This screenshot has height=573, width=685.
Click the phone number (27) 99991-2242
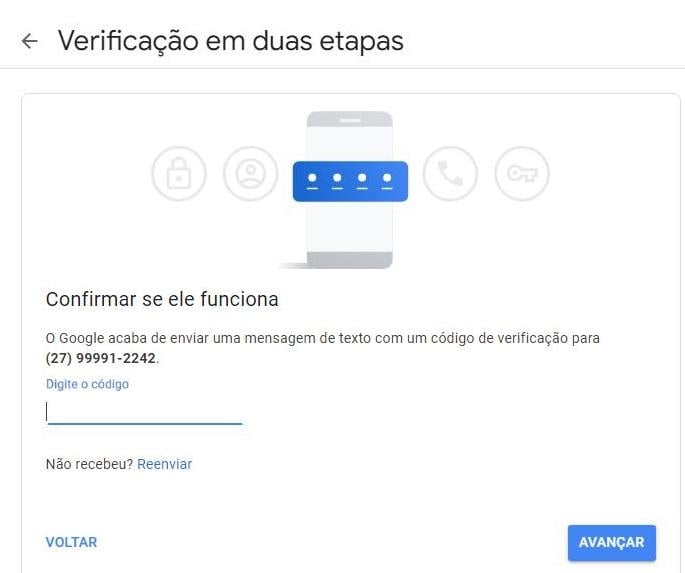coord(101,358)
